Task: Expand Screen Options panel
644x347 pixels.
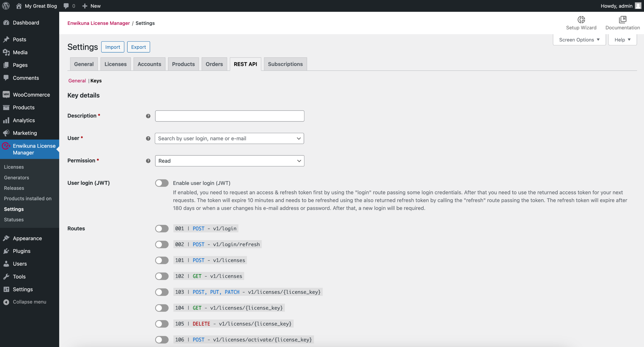Action: tap(579, 39)
